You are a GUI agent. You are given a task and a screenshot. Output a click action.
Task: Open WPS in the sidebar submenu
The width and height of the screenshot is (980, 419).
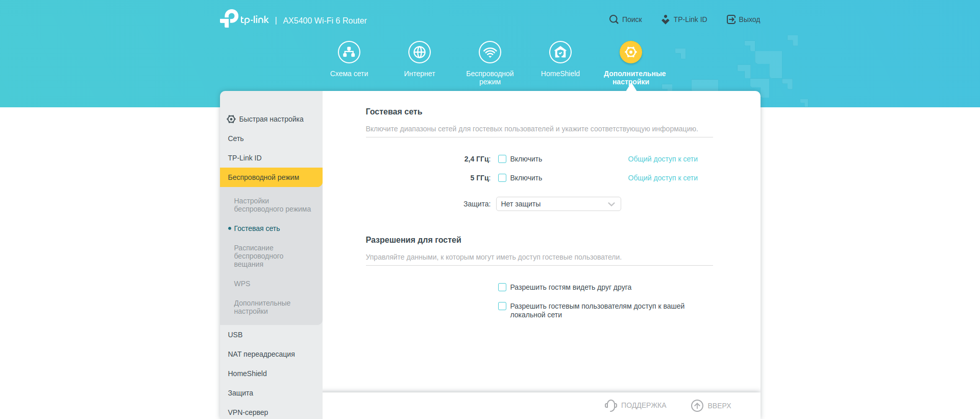[x=242, y=284]
